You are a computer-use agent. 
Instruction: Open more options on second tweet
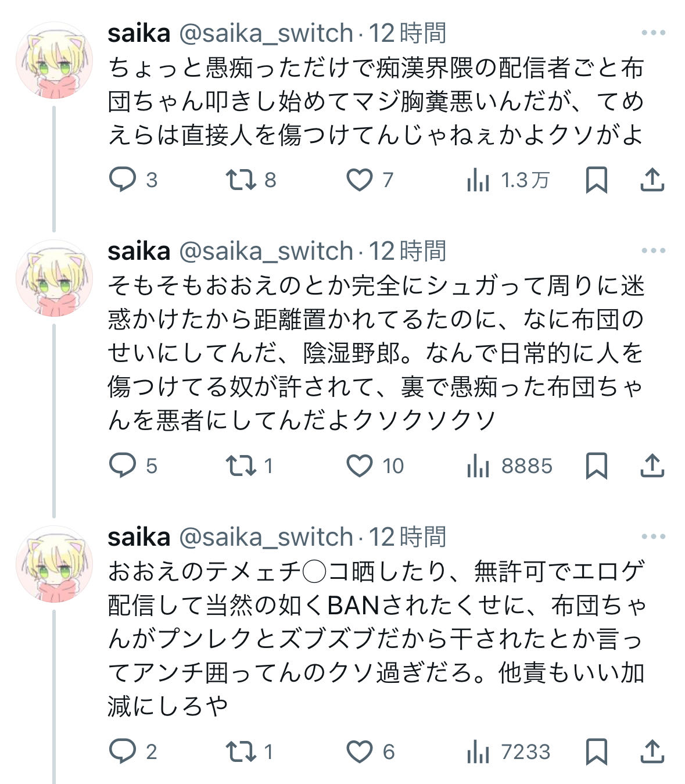[653, 251]
